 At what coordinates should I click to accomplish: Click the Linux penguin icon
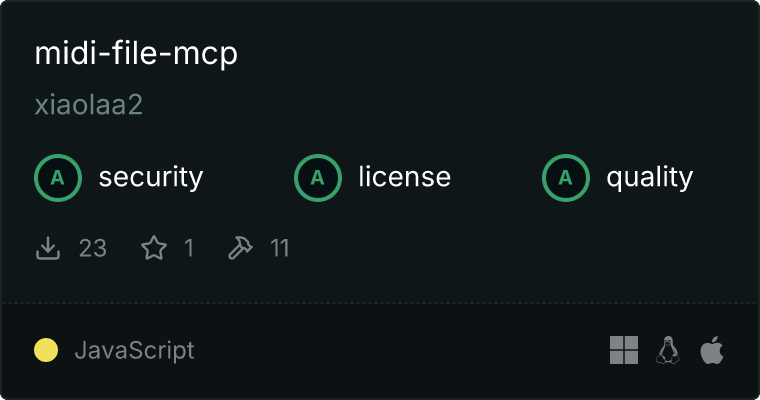click(x=668, y=350)
